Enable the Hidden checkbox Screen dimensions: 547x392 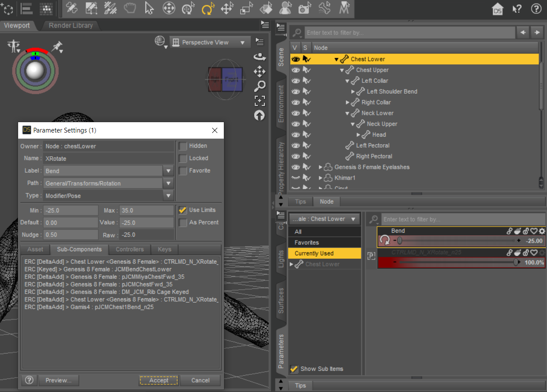183,146
